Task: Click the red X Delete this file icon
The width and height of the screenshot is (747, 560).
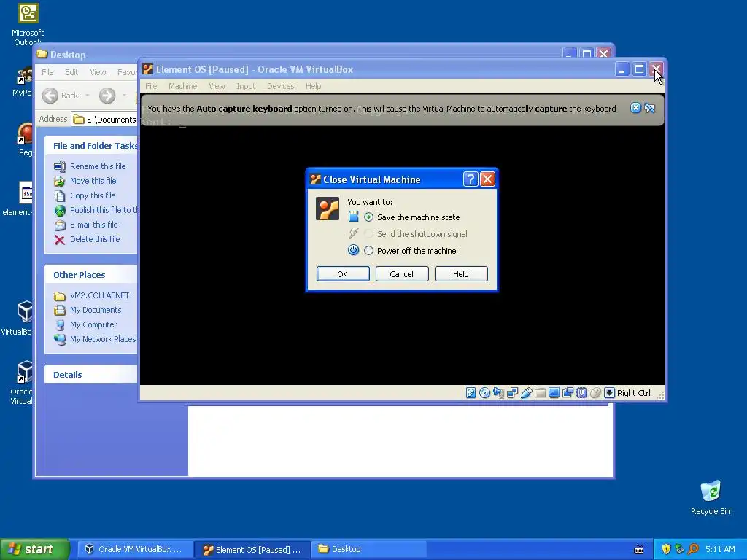Action: 60,239
